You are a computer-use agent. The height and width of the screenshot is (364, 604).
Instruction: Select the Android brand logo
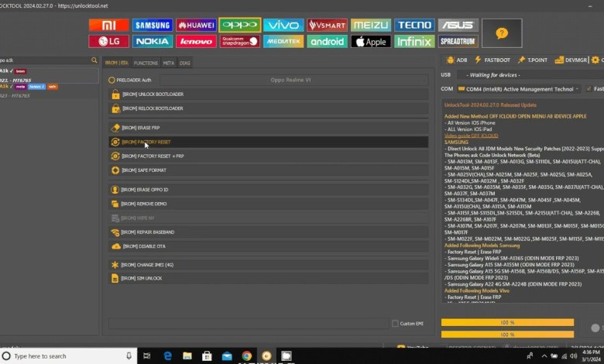pyautogui.click(x=327, y=41)
